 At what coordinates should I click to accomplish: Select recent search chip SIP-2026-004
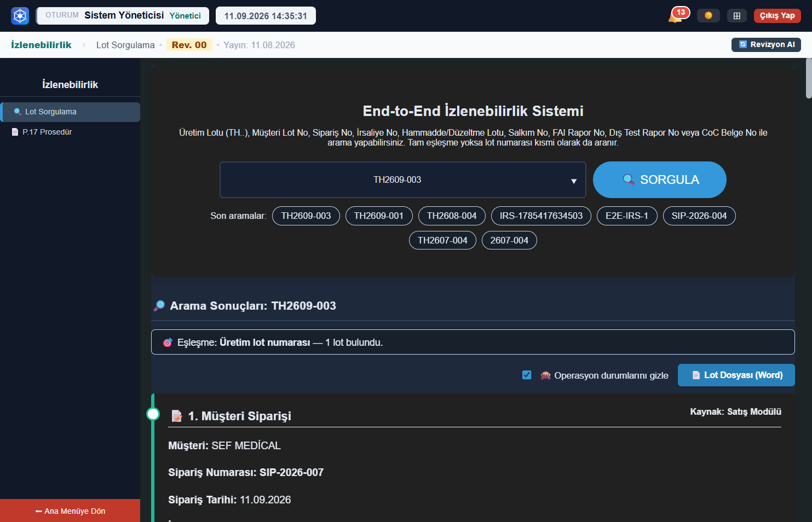(x=699, y=216)
